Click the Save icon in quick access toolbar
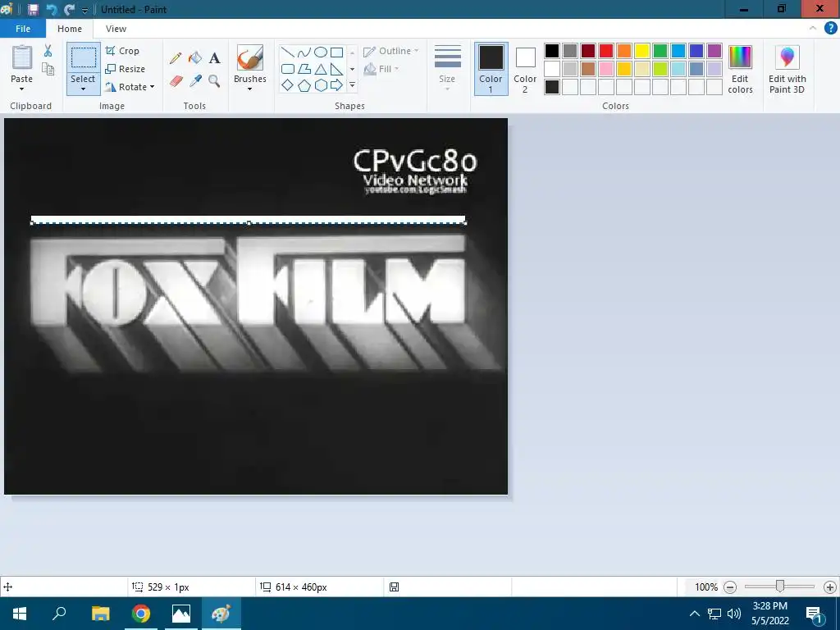The image size is (840, 630). [33, 9]
